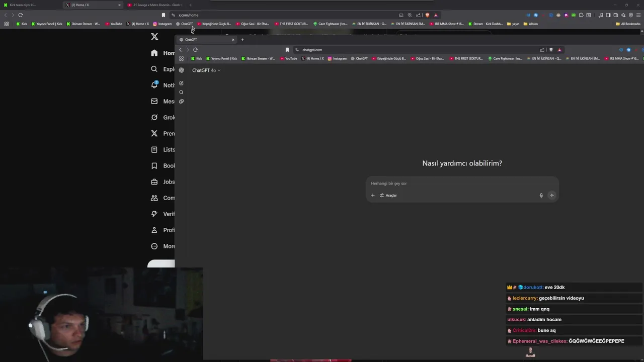The image size is (644, 362).
Task: Open More options in X sidebar
Action: (x=163, y=246)
